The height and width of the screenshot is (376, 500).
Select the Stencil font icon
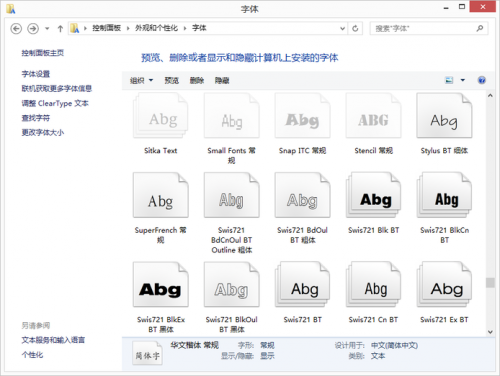373,115
